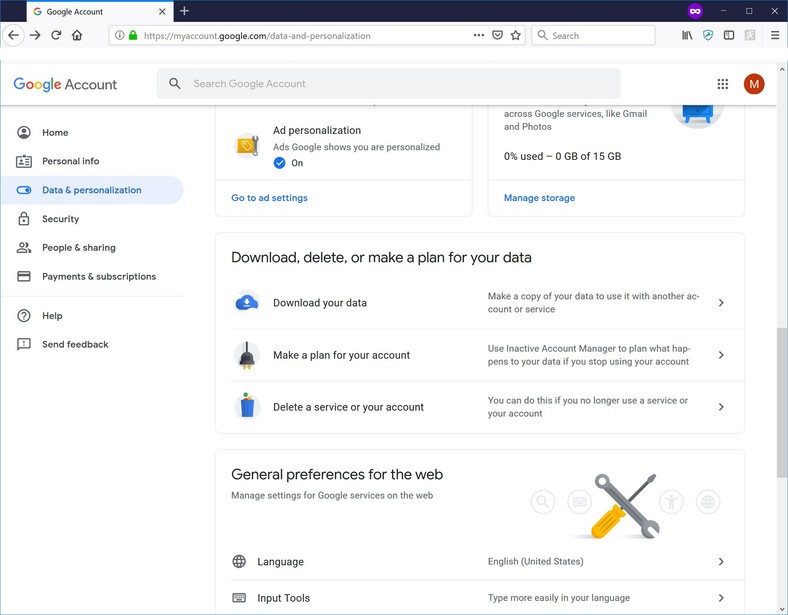Open the Firefox Library icon

tap(687, 35)
